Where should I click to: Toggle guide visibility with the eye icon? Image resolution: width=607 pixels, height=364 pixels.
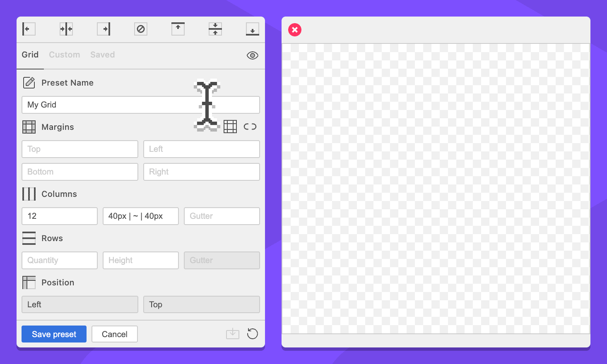252,55
